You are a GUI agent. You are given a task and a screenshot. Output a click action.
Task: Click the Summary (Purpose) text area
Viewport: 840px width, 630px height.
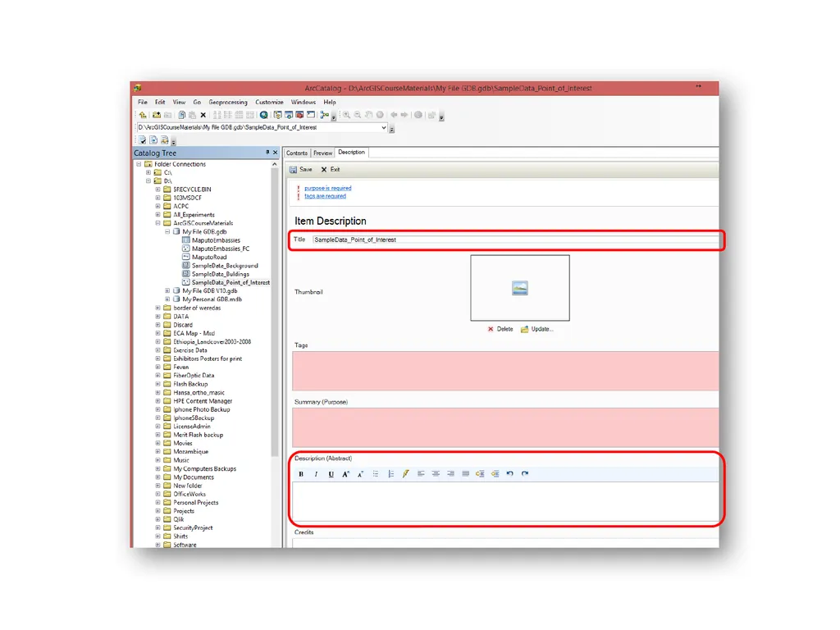505,427
